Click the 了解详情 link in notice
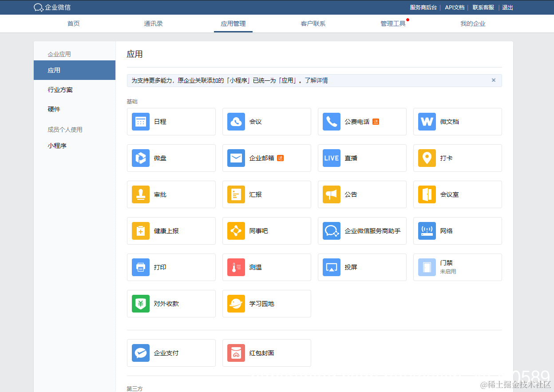Screen dimensions: 554x392 click(x=316, y=81)
